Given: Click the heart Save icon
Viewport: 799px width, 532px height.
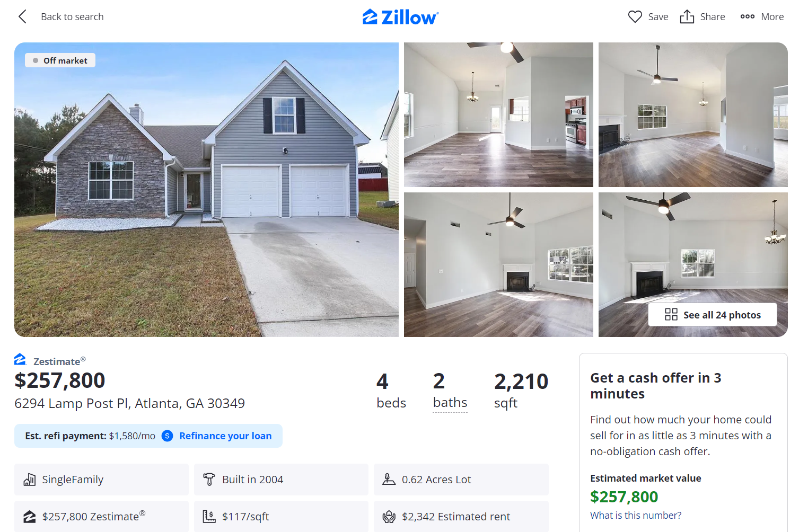Looking at the screenshot, I should pos(635,16).
